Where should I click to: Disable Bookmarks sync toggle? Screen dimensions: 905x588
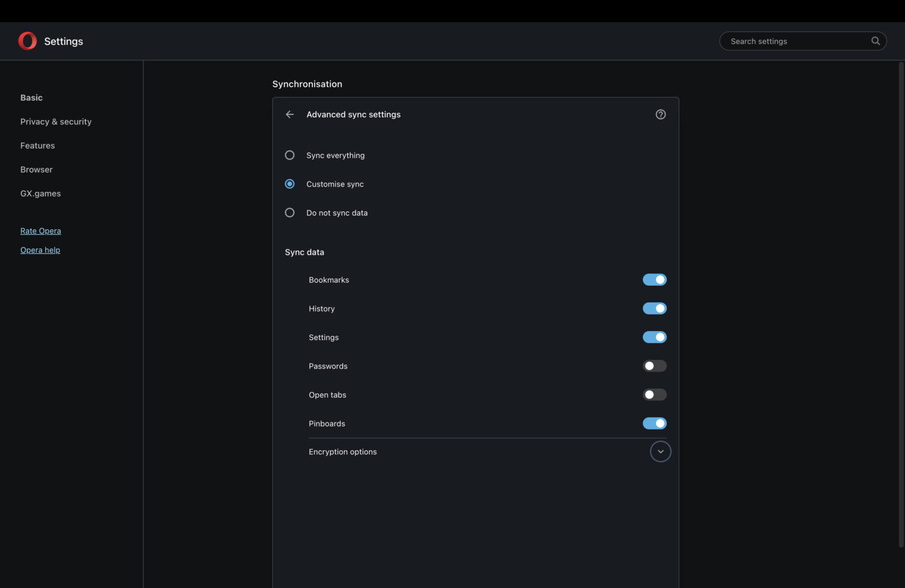[654, 280]
